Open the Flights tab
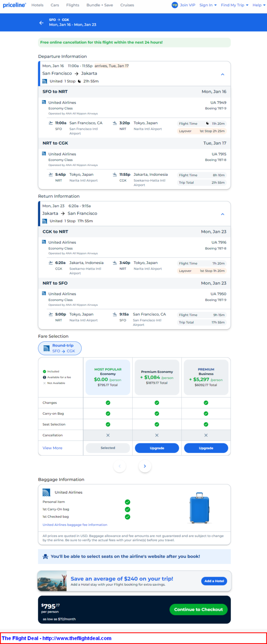 click(x=73, y=5)
